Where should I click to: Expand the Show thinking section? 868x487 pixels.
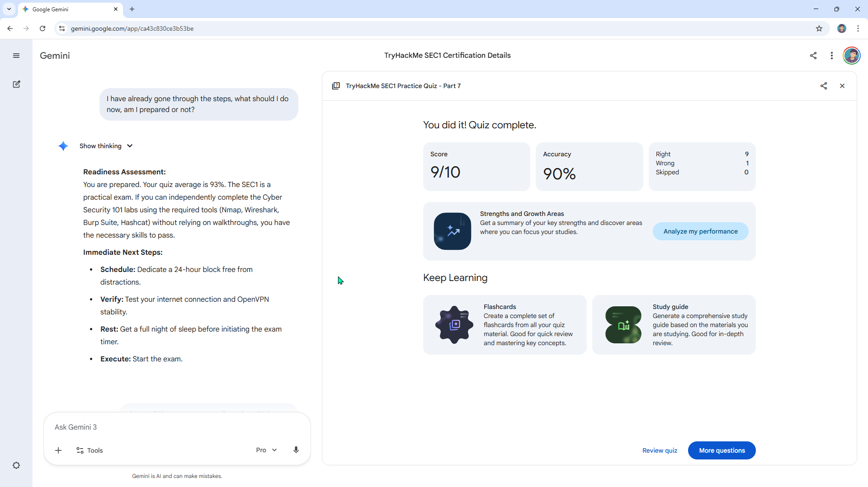106,146
